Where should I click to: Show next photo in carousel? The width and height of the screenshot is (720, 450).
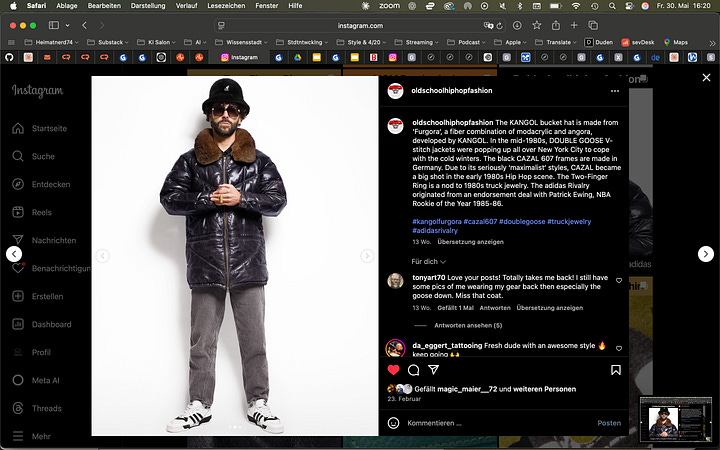click(367, 256)
